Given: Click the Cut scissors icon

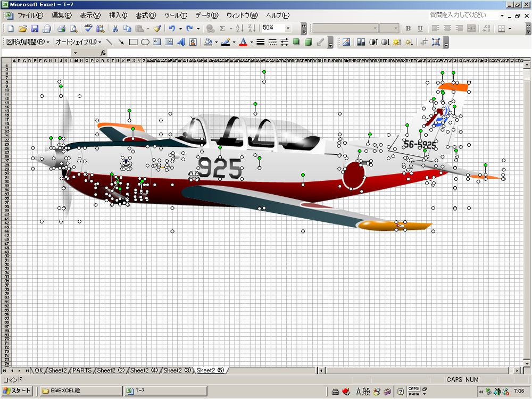Looking at the screenshot, I should [115, 28].
